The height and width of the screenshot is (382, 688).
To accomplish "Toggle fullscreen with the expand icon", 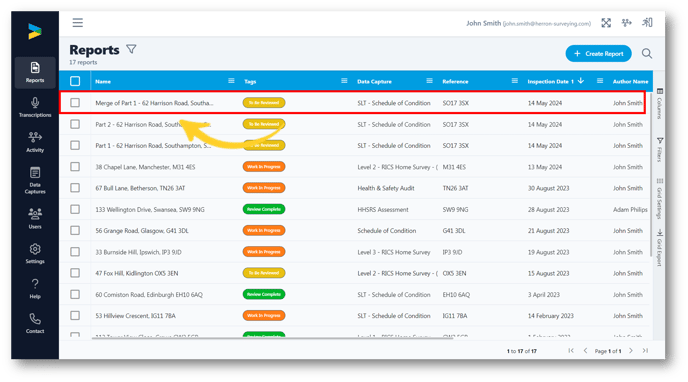I will tap(606, 23).
